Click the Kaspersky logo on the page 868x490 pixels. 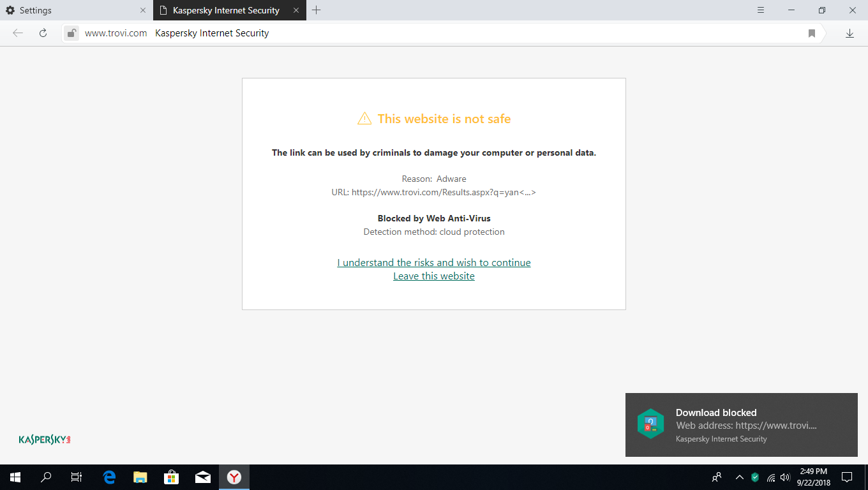pos(45,440)
